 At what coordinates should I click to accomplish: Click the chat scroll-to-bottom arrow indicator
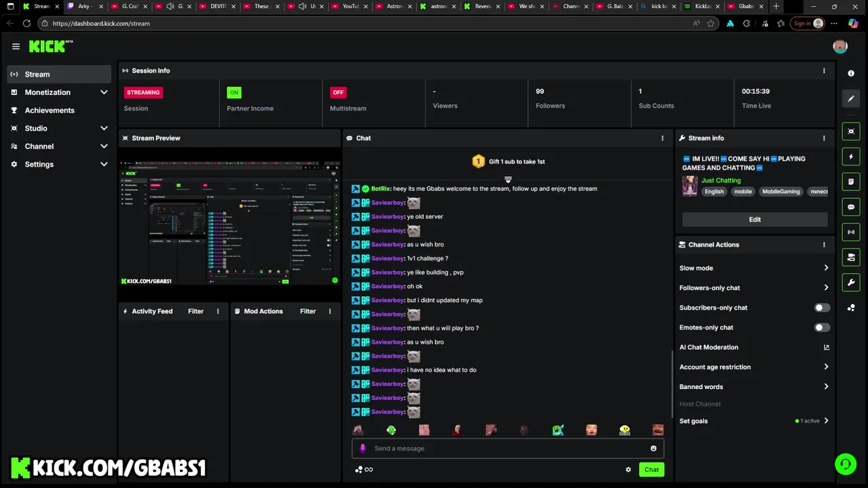[x=508, y=180]
